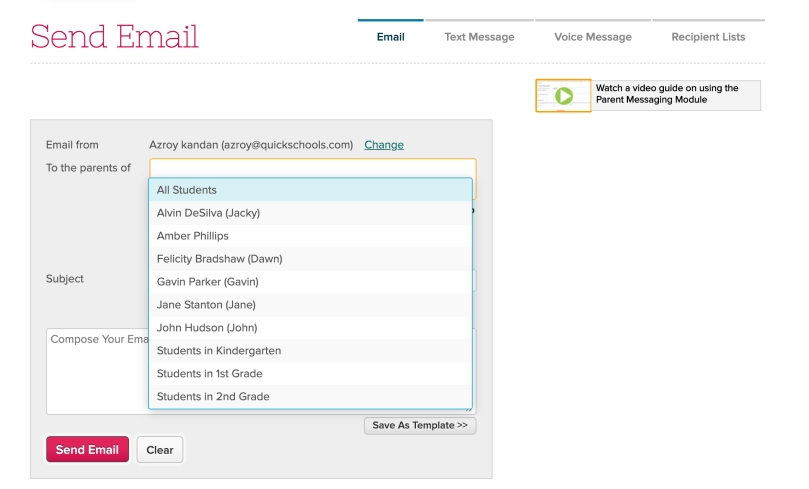
Task: Focus the 'To the parents of' field
Action: pos(312,167)
